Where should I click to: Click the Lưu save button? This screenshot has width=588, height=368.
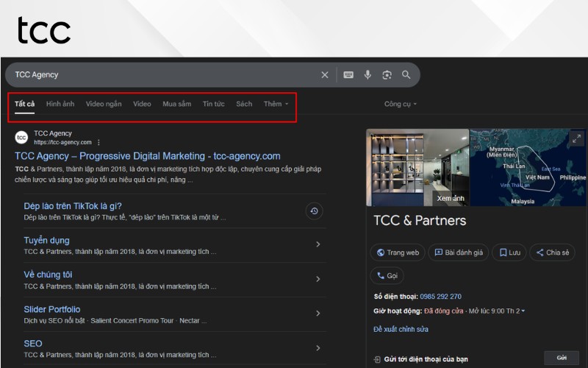tap(509, 252)
